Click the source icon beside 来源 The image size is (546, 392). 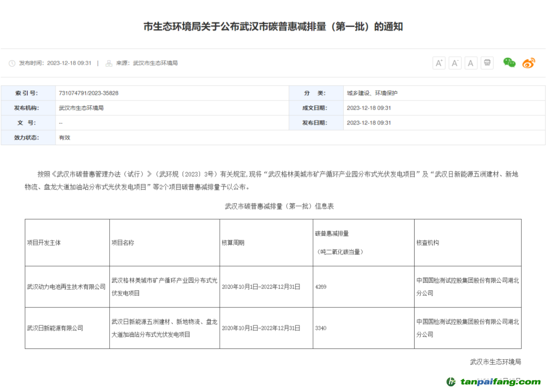pos(109,63)
